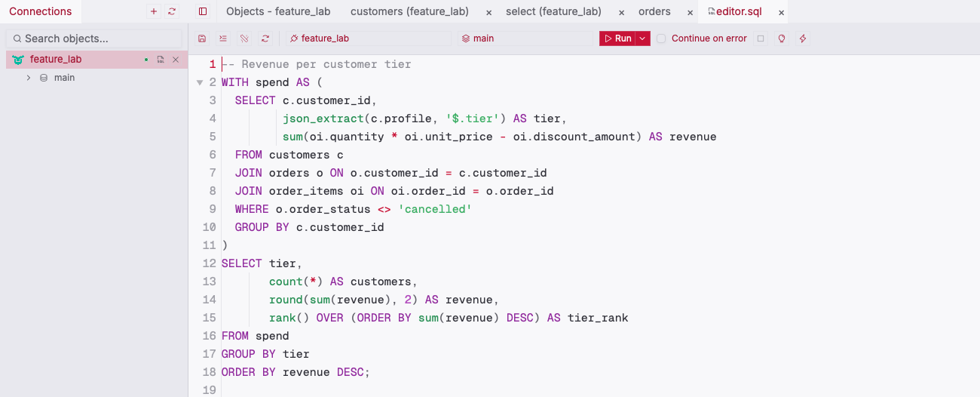Click 'GROUP BY tier' on line 17
The image size is (980, 397).
coord(265,354)
